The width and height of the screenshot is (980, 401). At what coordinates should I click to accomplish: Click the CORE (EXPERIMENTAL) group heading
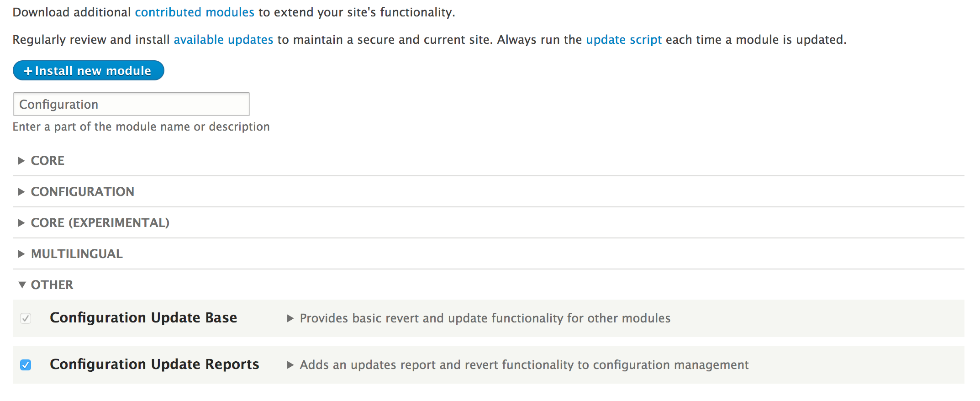[100, 223]
